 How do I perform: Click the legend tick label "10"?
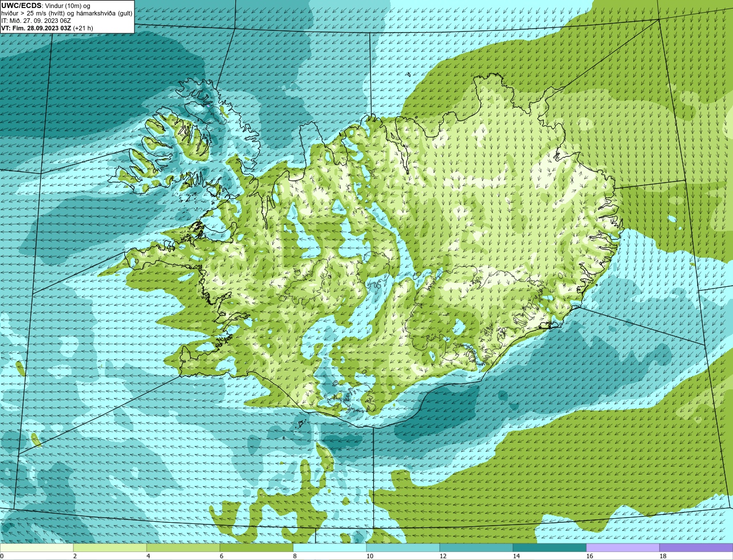(370, 556)
